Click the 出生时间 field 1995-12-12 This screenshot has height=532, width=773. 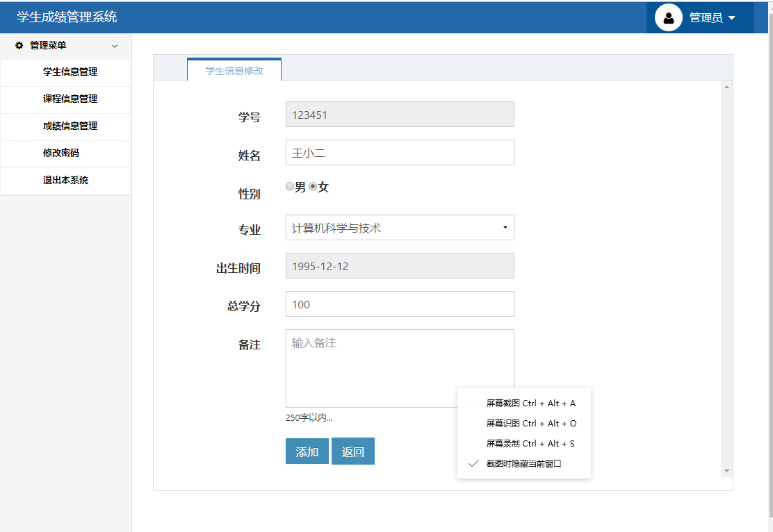pyautogui.click(x=400, y=266)
